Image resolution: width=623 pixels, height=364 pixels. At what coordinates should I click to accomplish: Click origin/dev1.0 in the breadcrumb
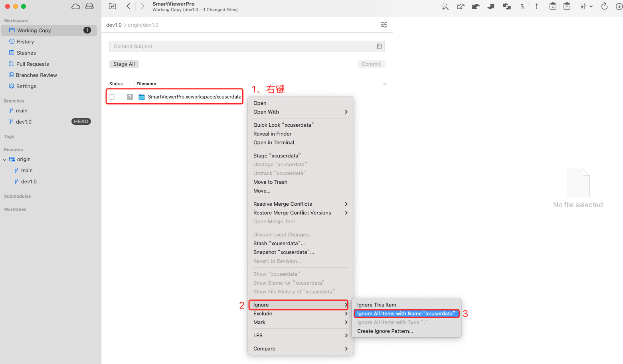pyautogui.click(x=143, y=25)
